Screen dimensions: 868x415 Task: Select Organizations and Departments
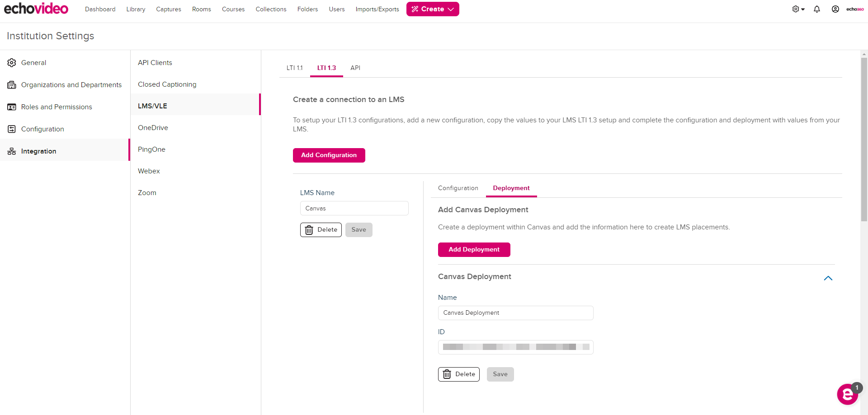point(65,85)
